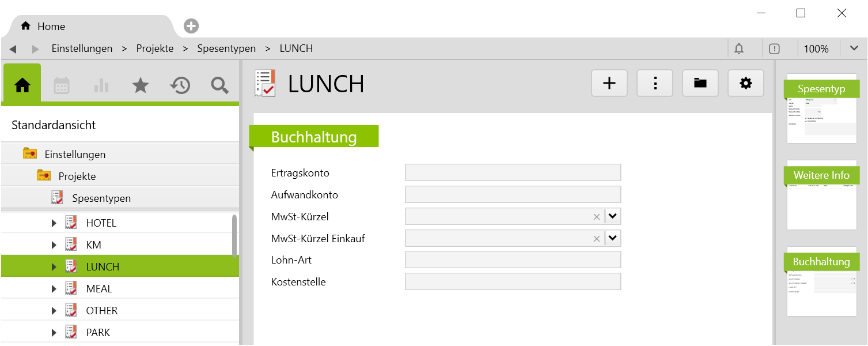The height and width of the screenshot is (346, 868).
Task: Expand the HOTEL tree item
Action: [54, 223]
